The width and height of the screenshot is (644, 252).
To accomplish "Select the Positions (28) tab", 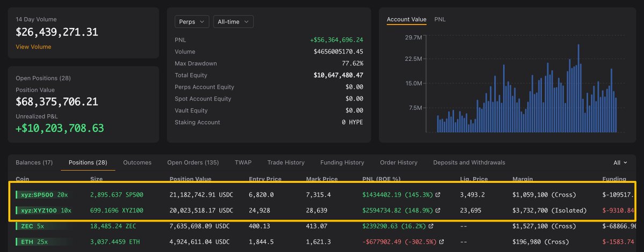I will point(88,162).
